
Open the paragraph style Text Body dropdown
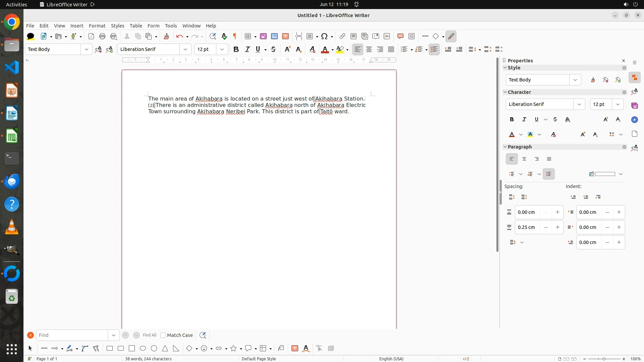pyautogui.click(x=87, y=49)
